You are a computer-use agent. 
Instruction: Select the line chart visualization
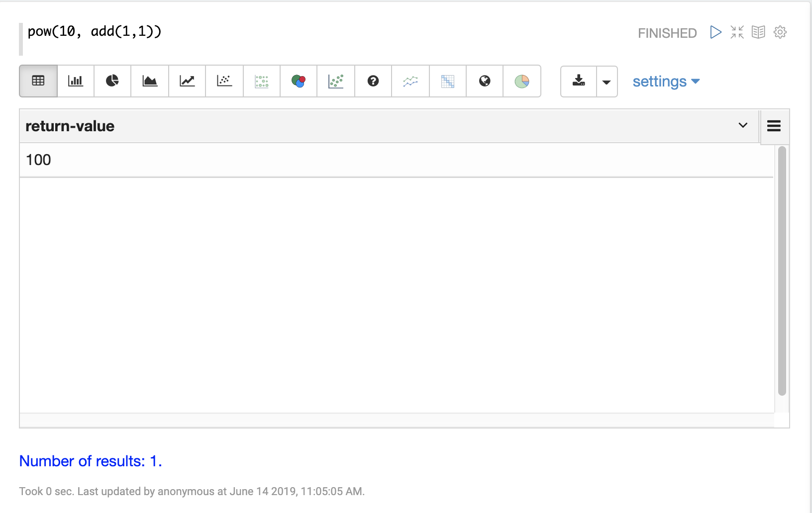(x=187, y=81)
